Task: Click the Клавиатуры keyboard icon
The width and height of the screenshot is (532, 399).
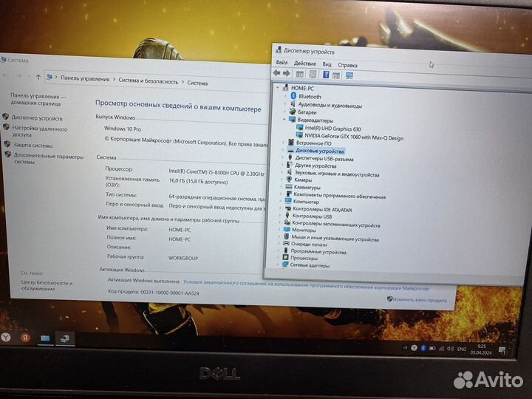Action: 289,187
